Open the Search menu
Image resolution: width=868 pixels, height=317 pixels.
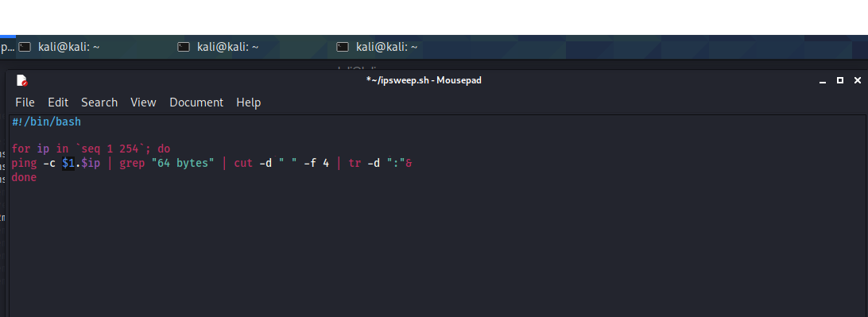[99, 102]
